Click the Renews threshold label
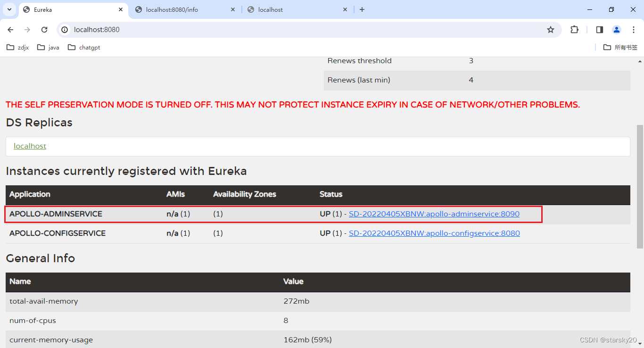 [360, 61]
